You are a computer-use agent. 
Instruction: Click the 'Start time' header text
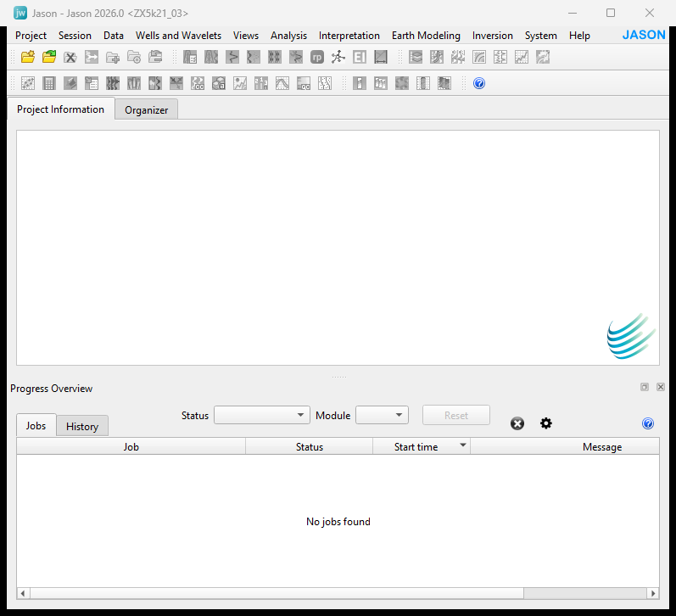[416, 447]
